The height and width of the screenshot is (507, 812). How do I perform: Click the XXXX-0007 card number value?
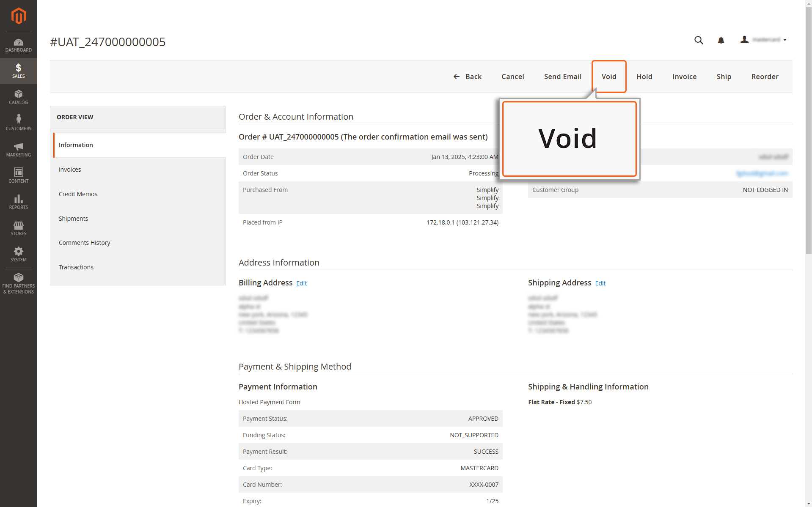[484, 485]
